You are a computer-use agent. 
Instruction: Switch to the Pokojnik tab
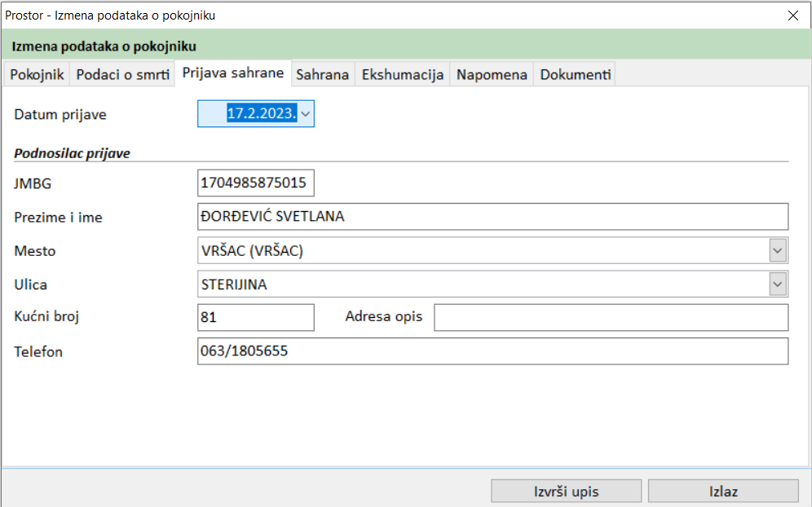coord(37,75)
